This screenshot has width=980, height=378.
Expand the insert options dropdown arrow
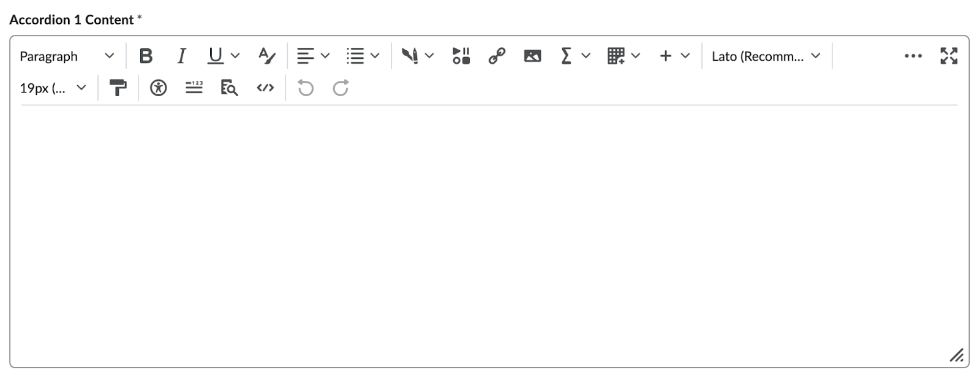[685, 56]
